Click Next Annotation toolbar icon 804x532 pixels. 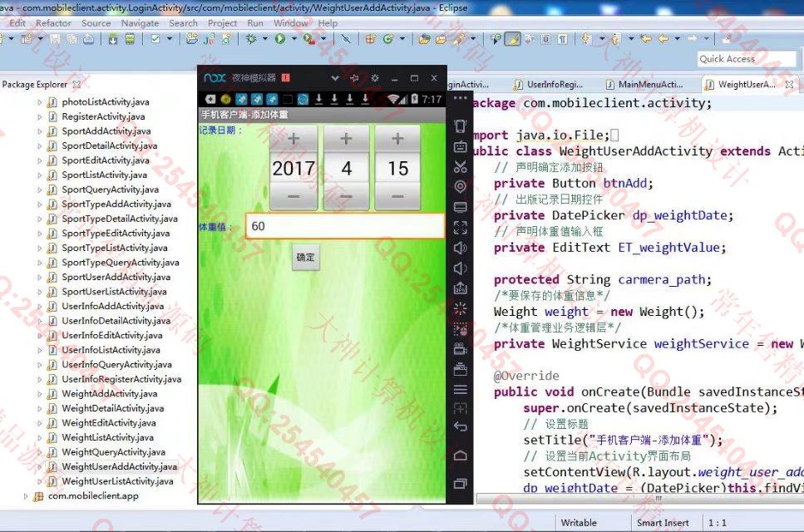(587, 39)
